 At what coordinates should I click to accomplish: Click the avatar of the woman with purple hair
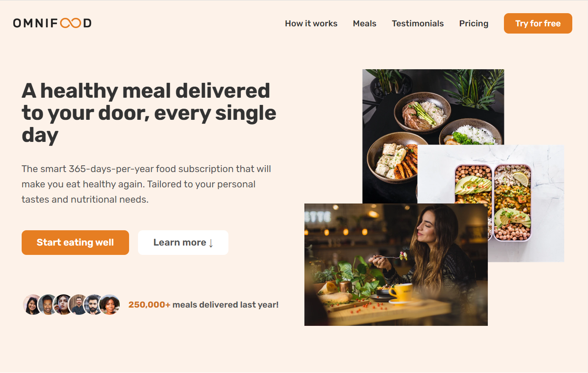63,305
